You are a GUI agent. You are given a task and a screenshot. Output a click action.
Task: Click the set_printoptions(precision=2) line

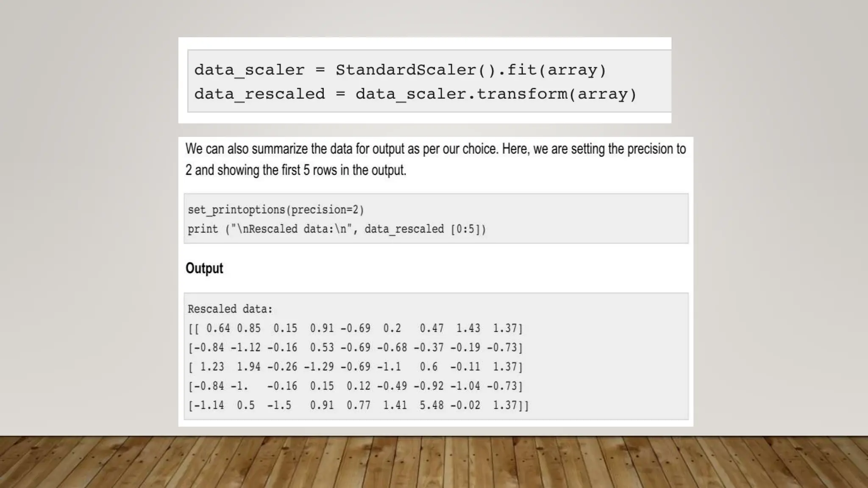(x=275, y=210)
